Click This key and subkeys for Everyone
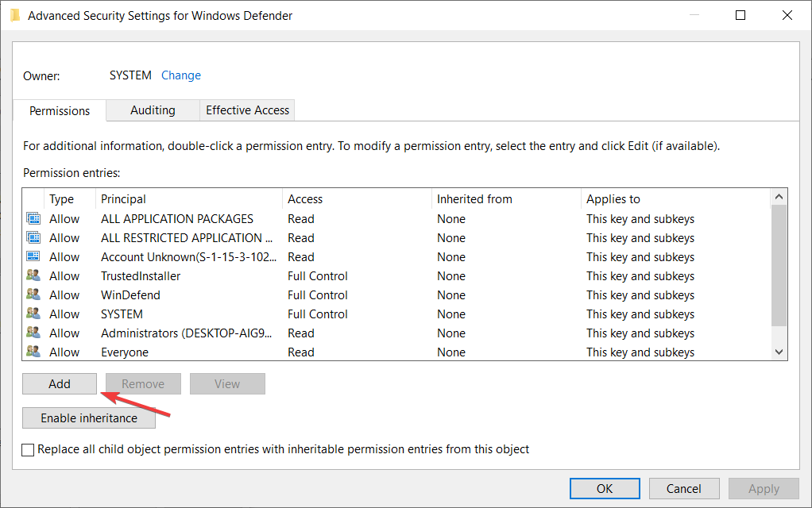 640,352
